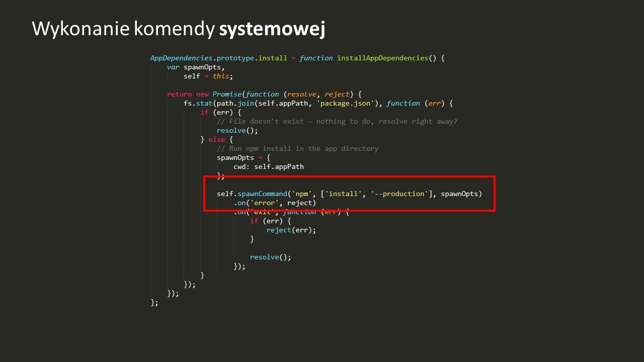The image size is (644, 362).
Task: Click 'AppDependencies' at start of code
Action: pos(181,58)
